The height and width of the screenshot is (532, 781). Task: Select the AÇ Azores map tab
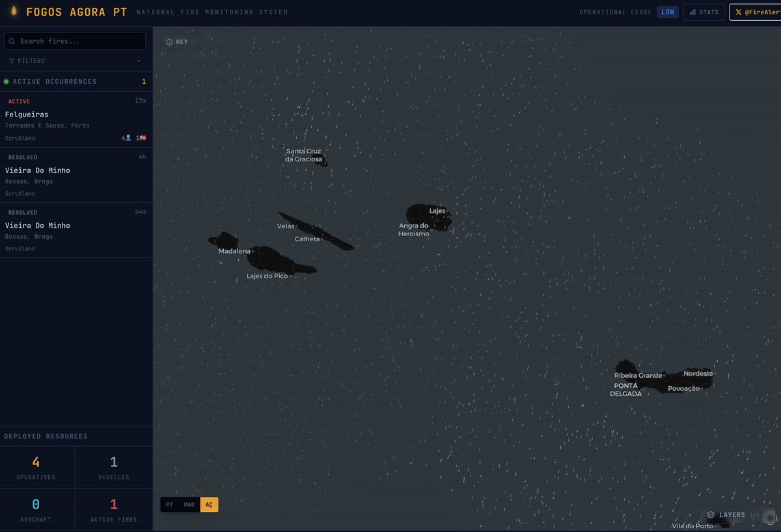pyautogui.click(x=209, y=505)
